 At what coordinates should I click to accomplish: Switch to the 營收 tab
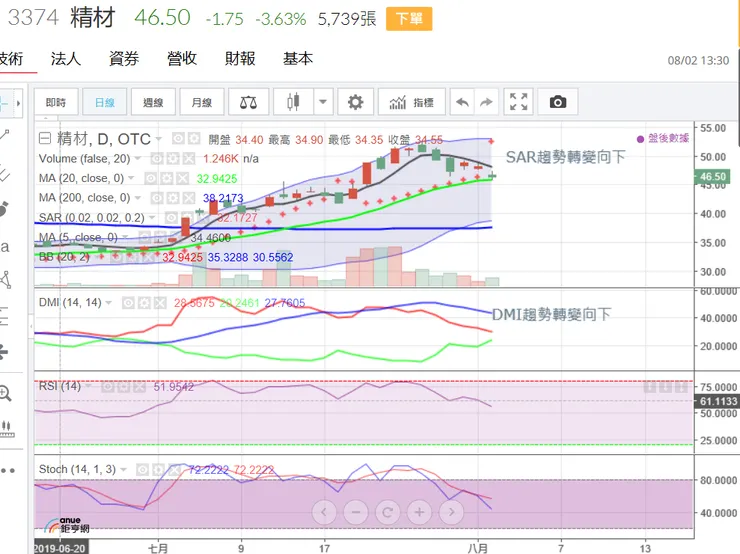[182, 59]
